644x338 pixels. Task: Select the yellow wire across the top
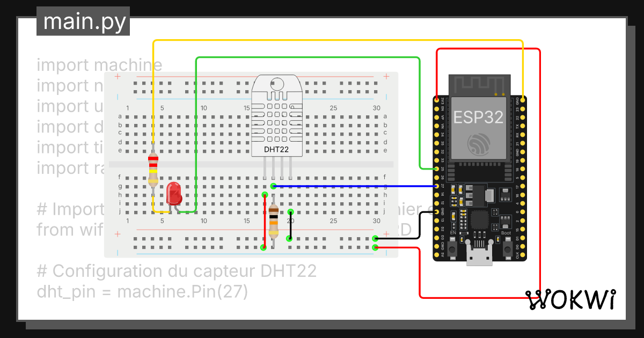point(338,40)
